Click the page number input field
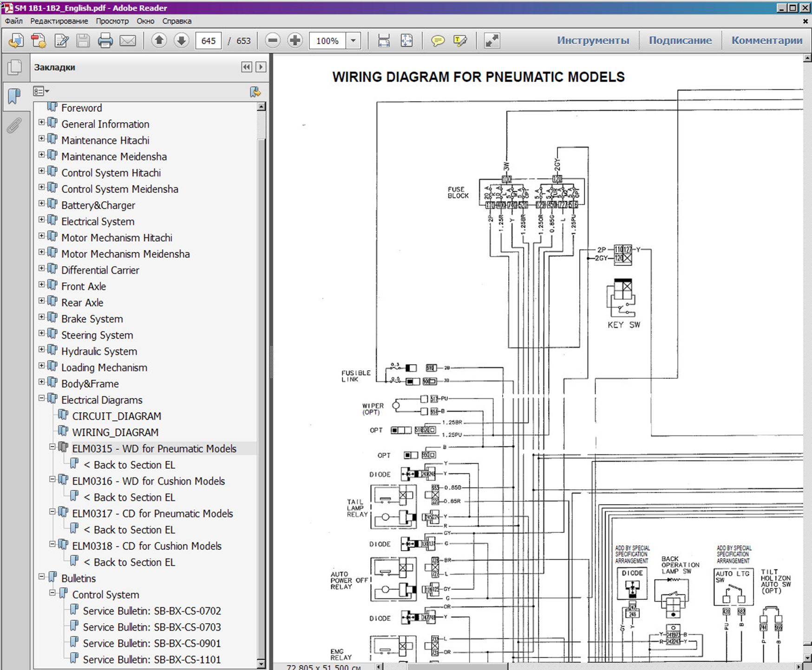 click(208, 41)
